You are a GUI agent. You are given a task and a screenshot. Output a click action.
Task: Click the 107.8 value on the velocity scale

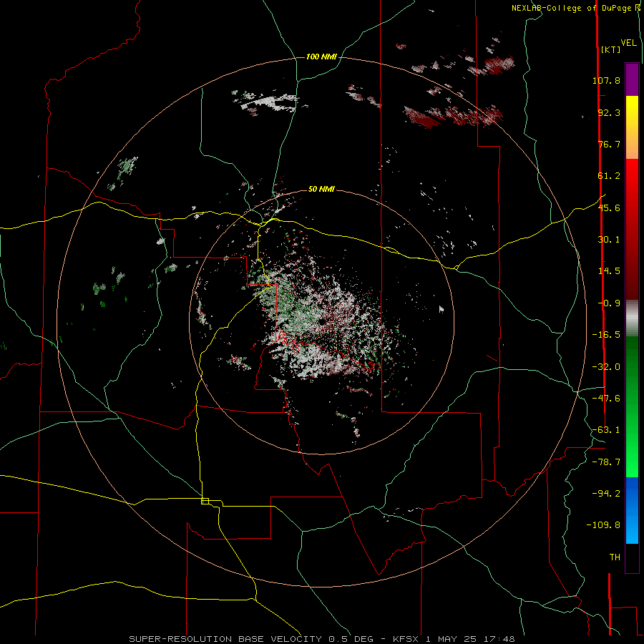[x=606, y=80]
